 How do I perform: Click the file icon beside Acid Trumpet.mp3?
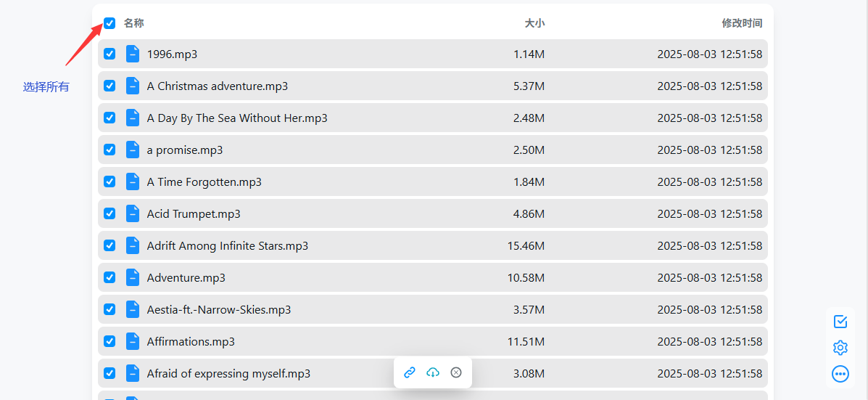pyautogui.click(x=133, y=213)
